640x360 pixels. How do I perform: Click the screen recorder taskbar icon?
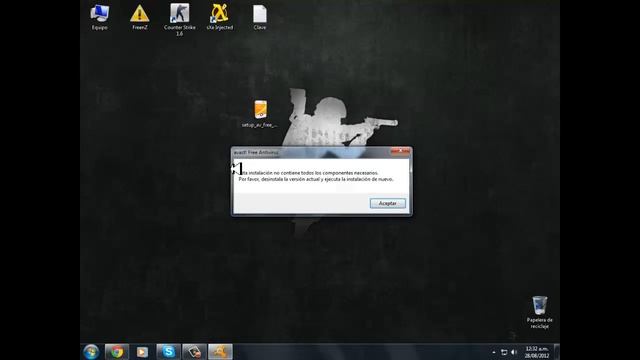click(194, 352)
